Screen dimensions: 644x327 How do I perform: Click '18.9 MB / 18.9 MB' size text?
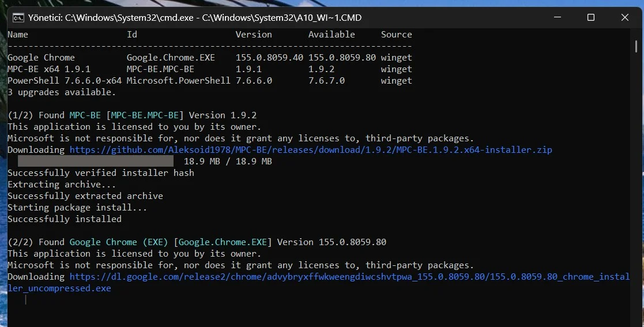coord(228,161)
